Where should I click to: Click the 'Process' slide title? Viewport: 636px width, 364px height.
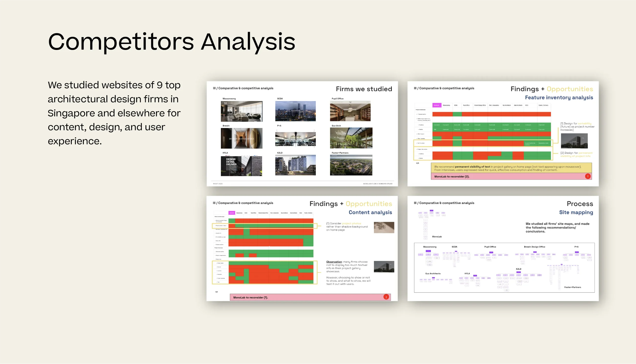tap(580, 204)
